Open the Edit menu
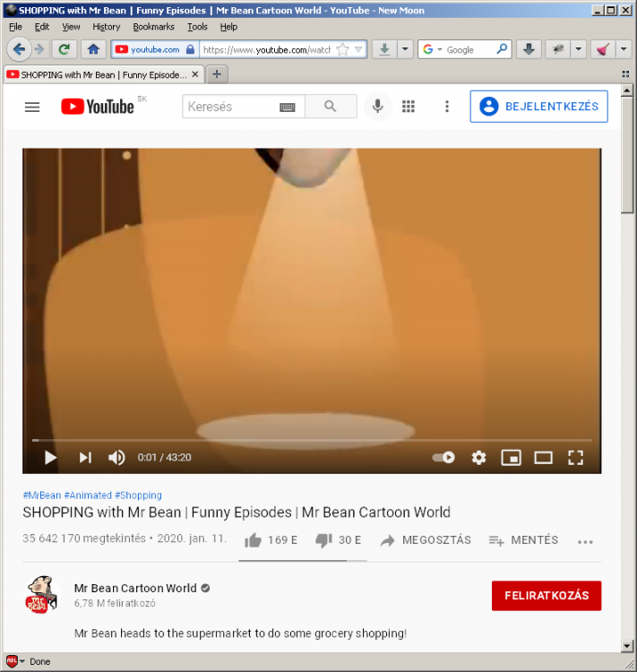 (41, 27)
